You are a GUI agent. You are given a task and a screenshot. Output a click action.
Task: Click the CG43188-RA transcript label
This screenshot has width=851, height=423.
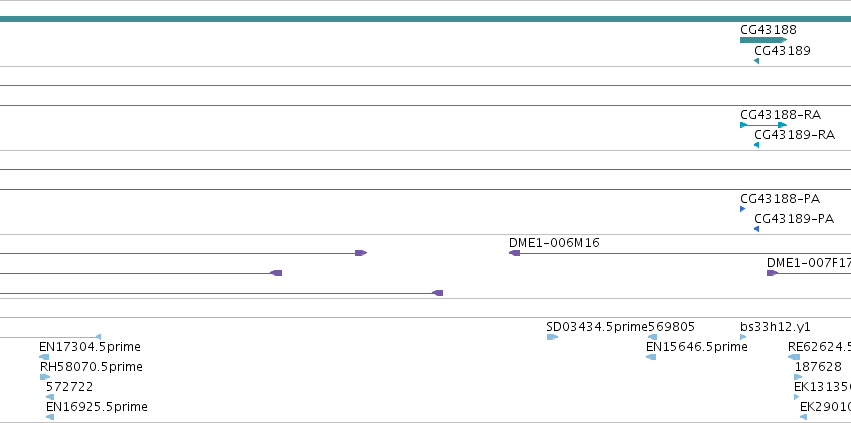[x=780, y=115]
